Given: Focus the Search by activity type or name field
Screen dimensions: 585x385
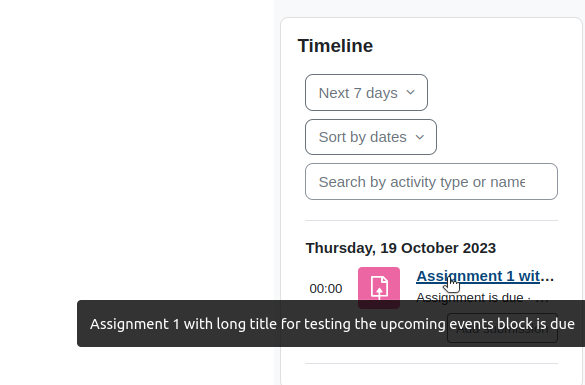Looking at the screenshot, I should point(431,182).
